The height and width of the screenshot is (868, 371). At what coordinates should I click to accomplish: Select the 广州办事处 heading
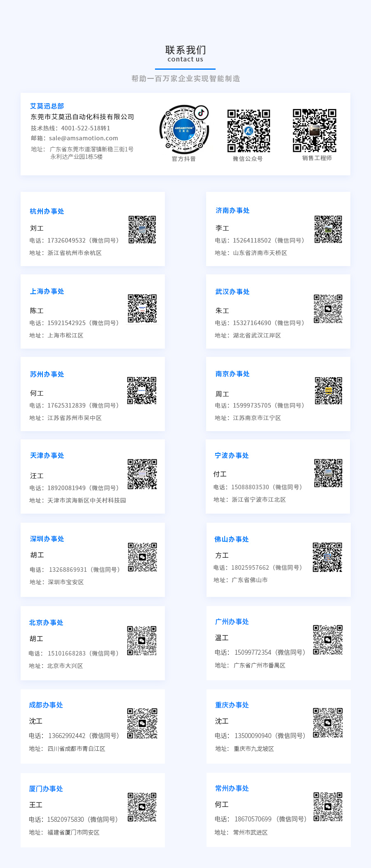coord(232,622)
